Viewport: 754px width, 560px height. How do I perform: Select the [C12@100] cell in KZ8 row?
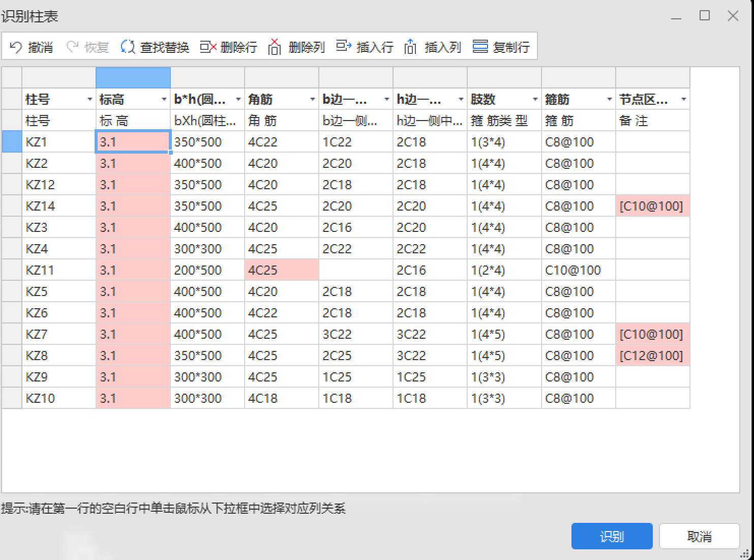click(x=653, y=356)
